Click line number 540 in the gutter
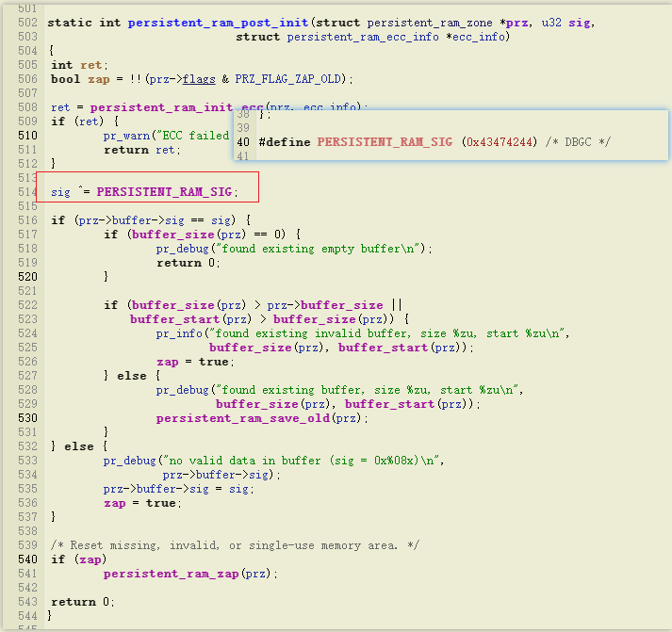672x632 pixels. click(27, 559)
